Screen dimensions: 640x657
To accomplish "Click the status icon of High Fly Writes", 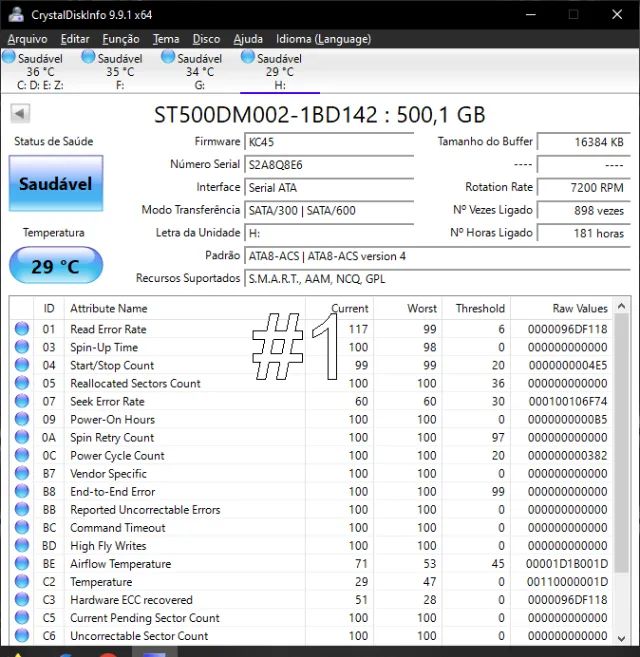I will (x=22, y=545).
